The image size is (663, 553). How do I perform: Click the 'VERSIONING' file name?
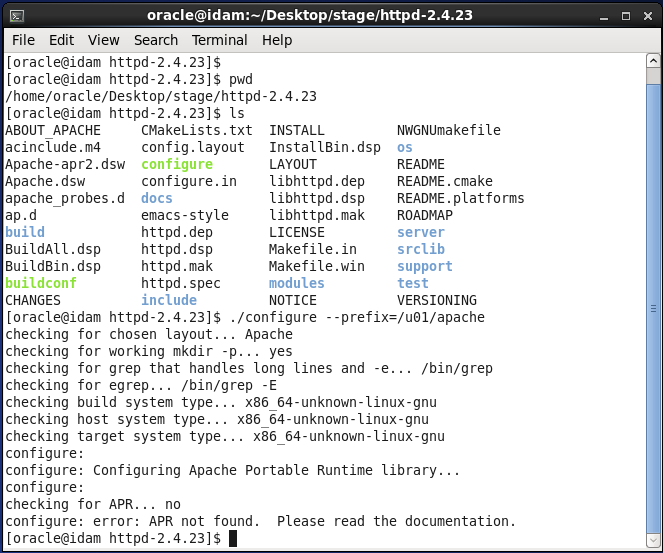click(x=437, y=300)
